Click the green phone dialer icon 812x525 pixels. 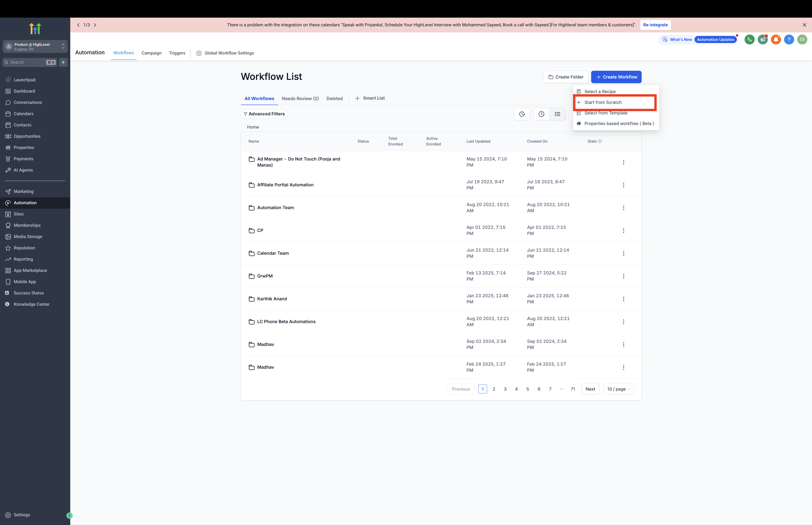coord(749,39)
